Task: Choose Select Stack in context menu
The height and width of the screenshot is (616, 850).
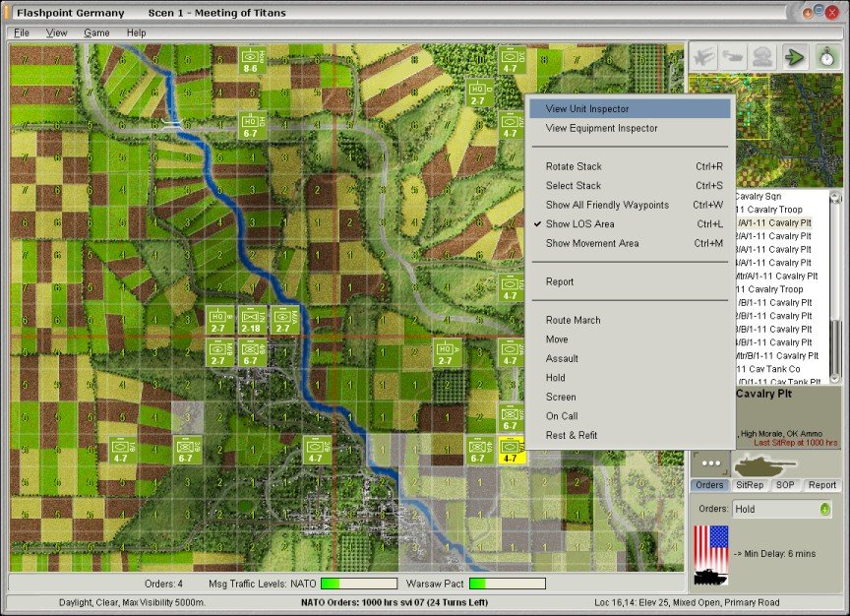Action: (630, 185)
